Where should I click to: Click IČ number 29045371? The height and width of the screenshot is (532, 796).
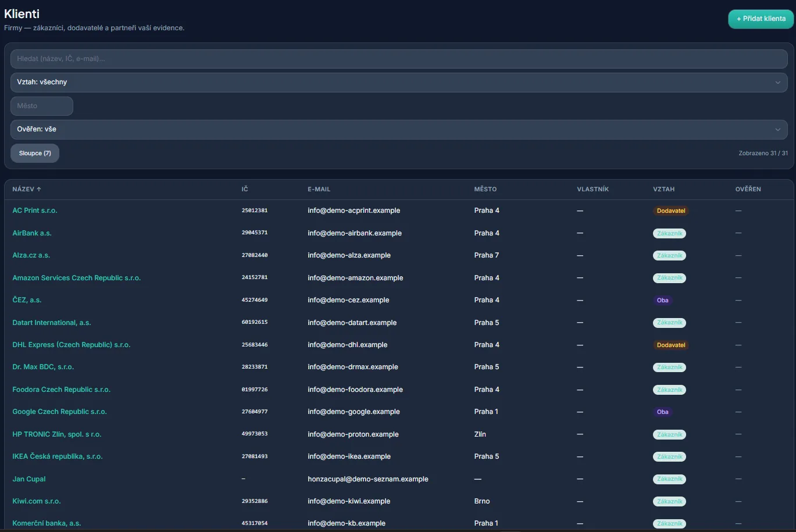click(x=255, y=233)
